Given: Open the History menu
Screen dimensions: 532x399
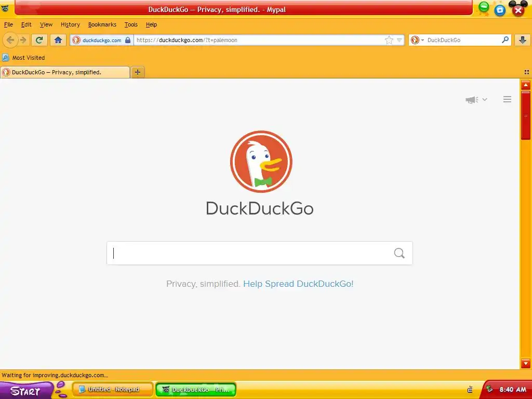Looking at the screenshot, I should 70,24.
